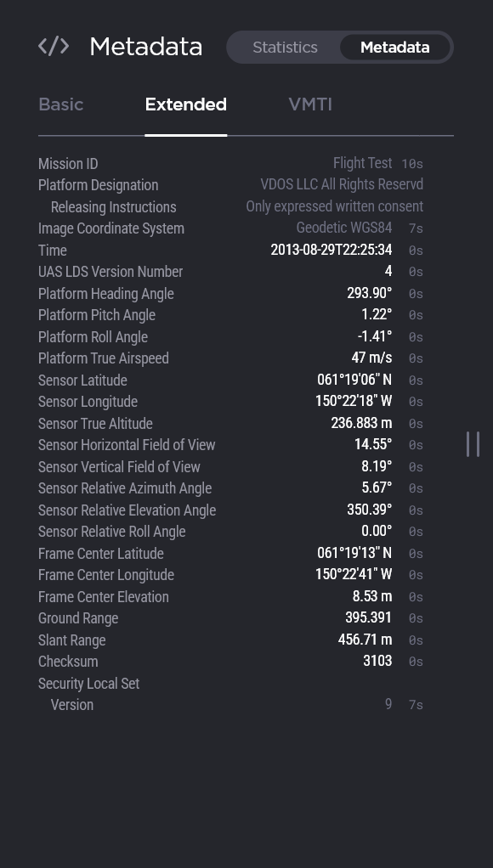Click the Sensor True Altitude value
Image resolution: width=493 pixels, height=868 pixels.
tap(361, 424)
